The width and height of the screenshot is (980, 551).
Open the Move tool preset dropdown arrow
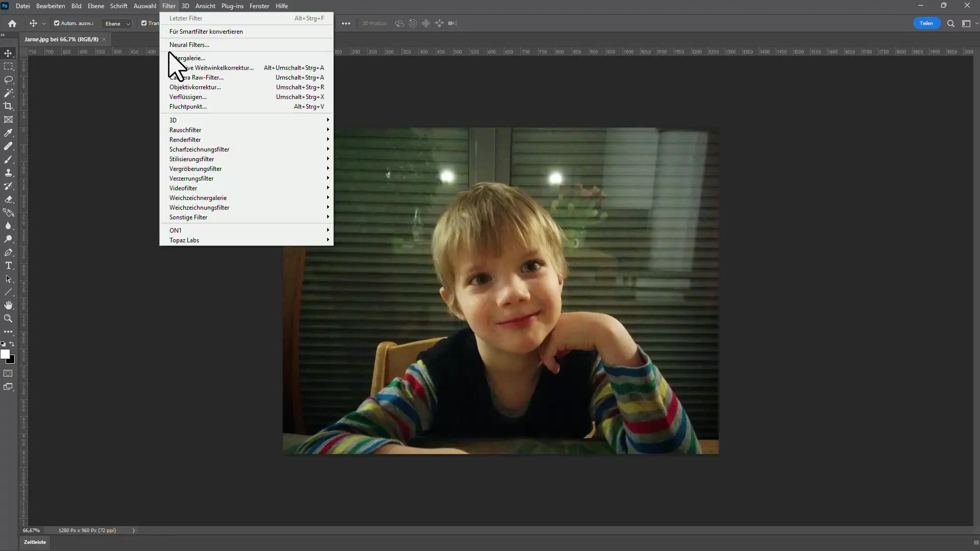[x=44, y=23]
